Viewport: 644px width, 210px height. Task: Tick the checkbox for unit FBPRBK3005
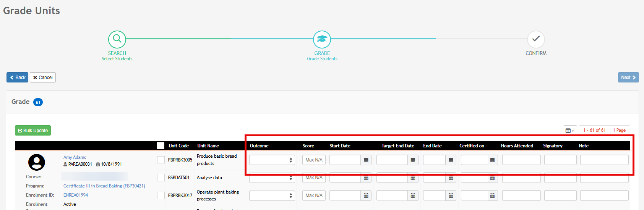161,160
